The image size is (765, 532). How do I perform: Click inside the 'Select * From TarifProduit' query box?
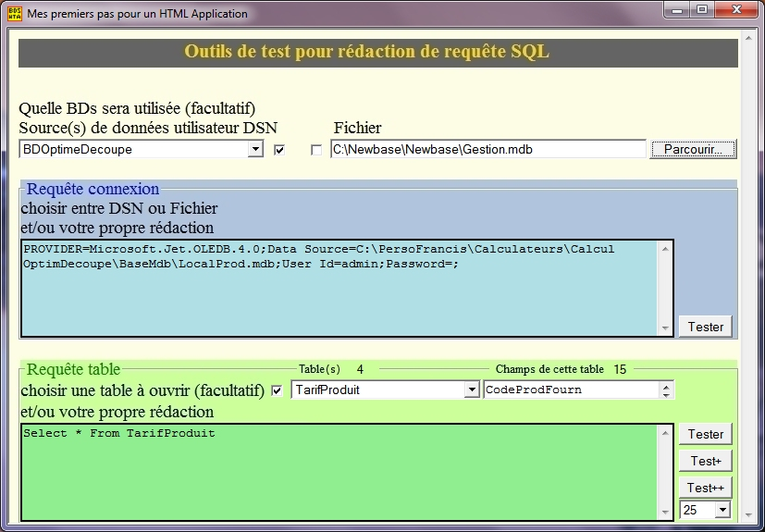coord(339,470)
